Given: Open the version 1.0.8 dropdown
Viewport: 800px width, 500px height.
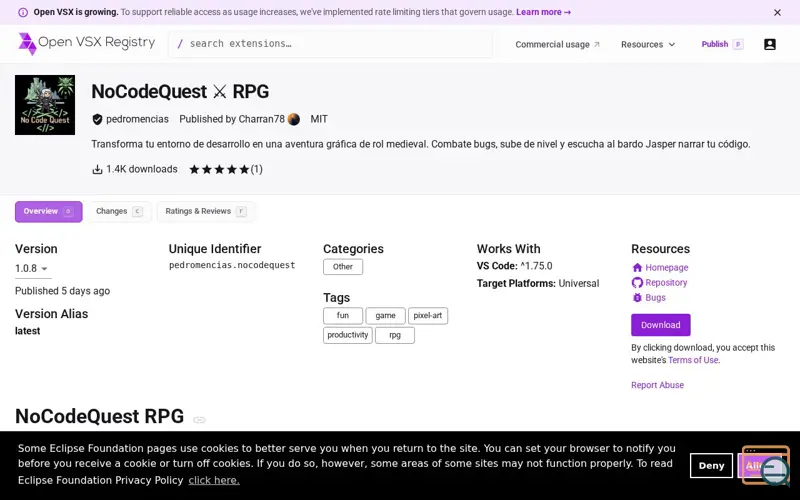Looking at the screenshot, I should point(33,269).
